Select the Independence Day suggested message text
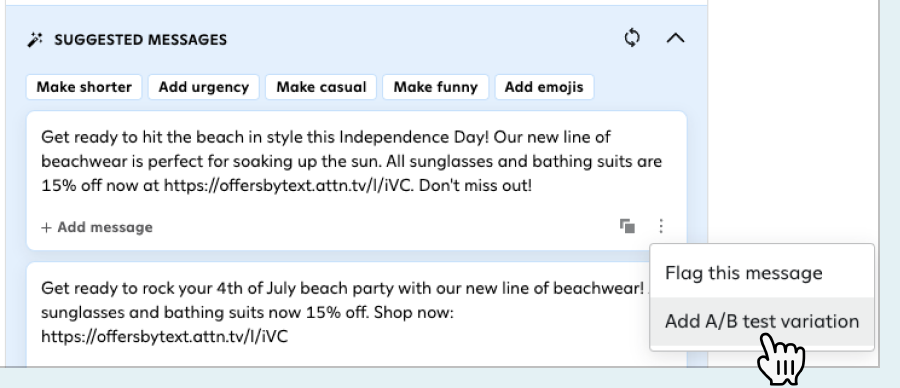This screenshot has height=388, width=900. tap(351, 162)
